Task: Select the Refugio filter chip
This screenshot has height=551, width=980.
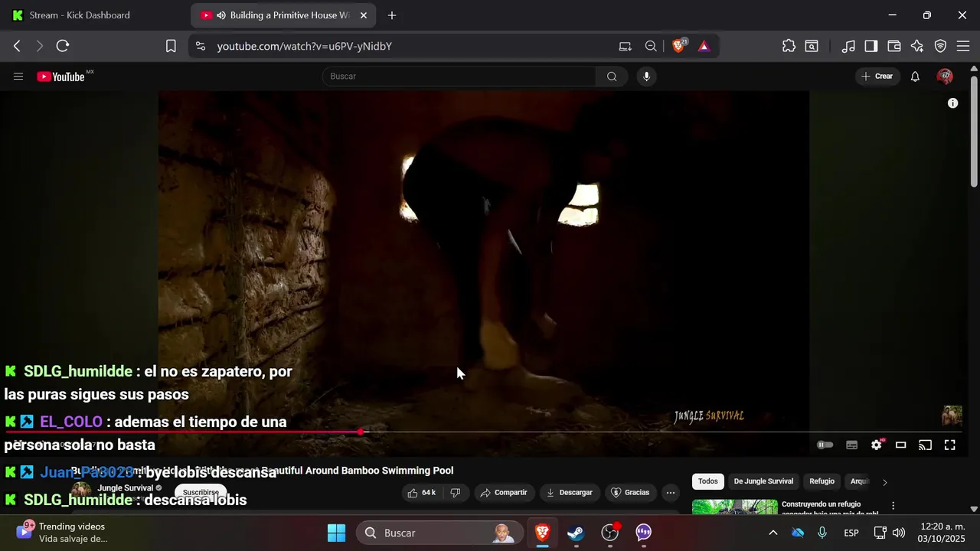Action: [x=822, y=481]
